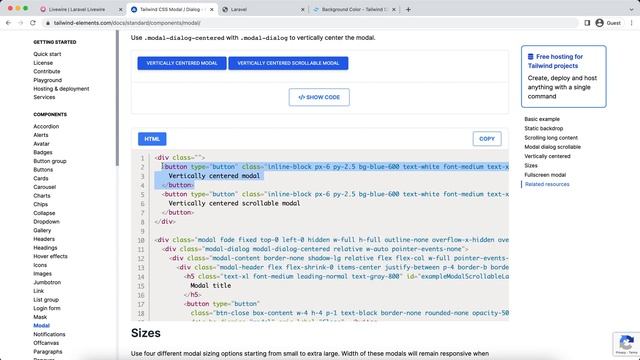Click the Vertically Centered Modal button
The width and height of the screenshot is (640, 360).
tap(182, 63)
